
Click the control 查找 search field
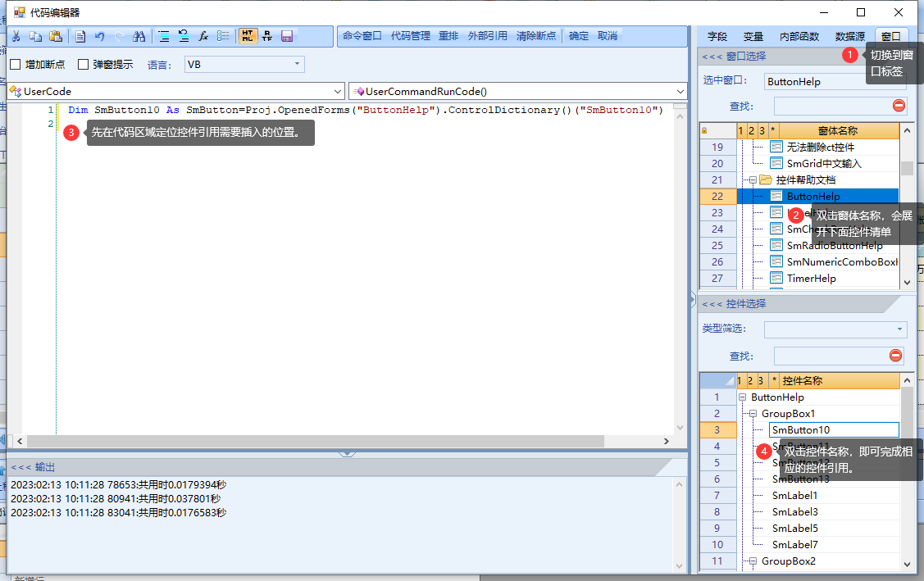point(831,356)
